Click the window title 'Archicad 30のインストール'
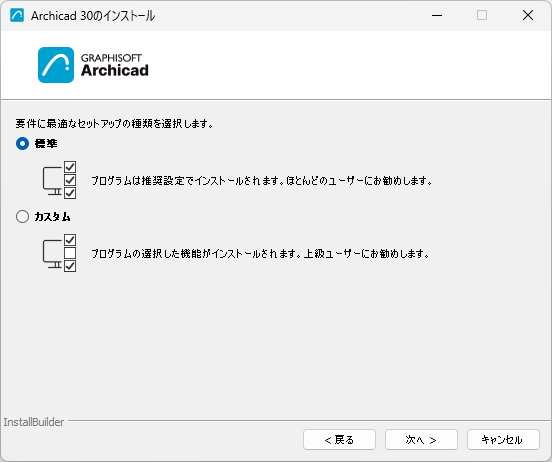The height and width of the screenshot is (462, 552). click(x=93, y=16)
